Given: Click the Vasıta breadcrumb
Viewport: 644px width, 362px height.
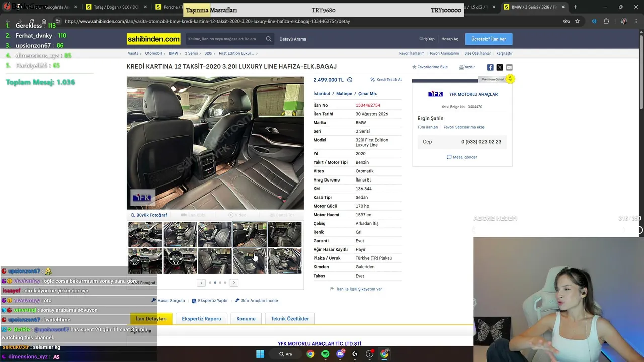Looking at the screenshot, I should (133, 53).
